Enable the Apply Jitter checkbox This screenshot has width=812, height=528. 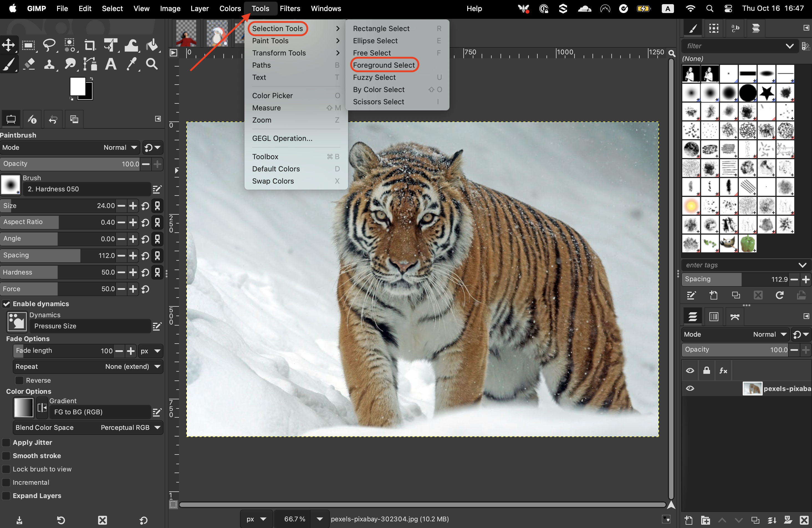[x=6, y=442]
